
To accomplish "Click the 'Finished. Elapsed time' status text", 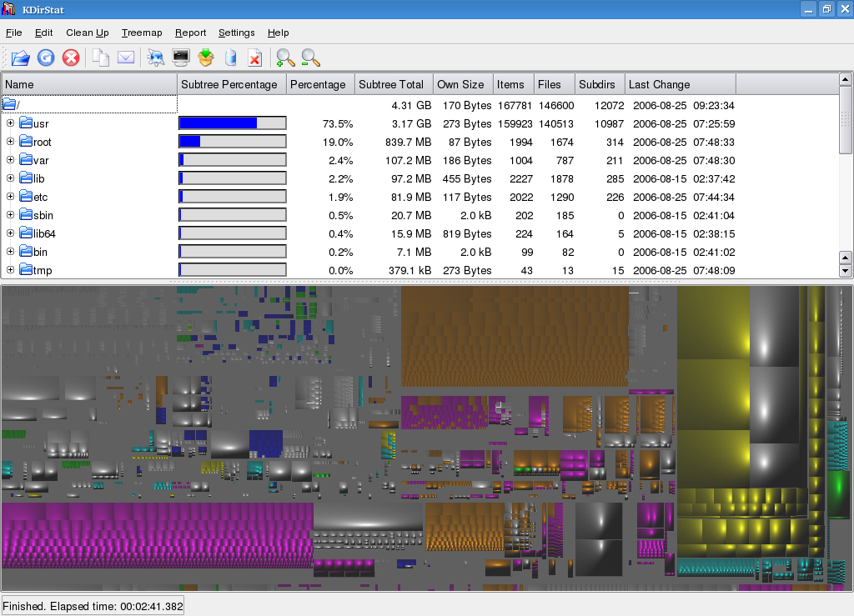I will point(93,606).
